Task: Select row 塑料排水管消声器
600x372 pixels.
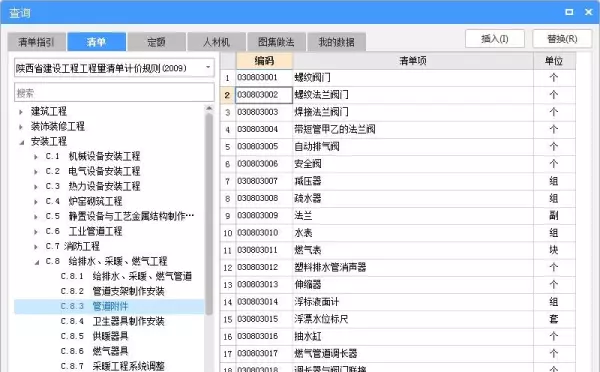Action: (x=398, y=267)
